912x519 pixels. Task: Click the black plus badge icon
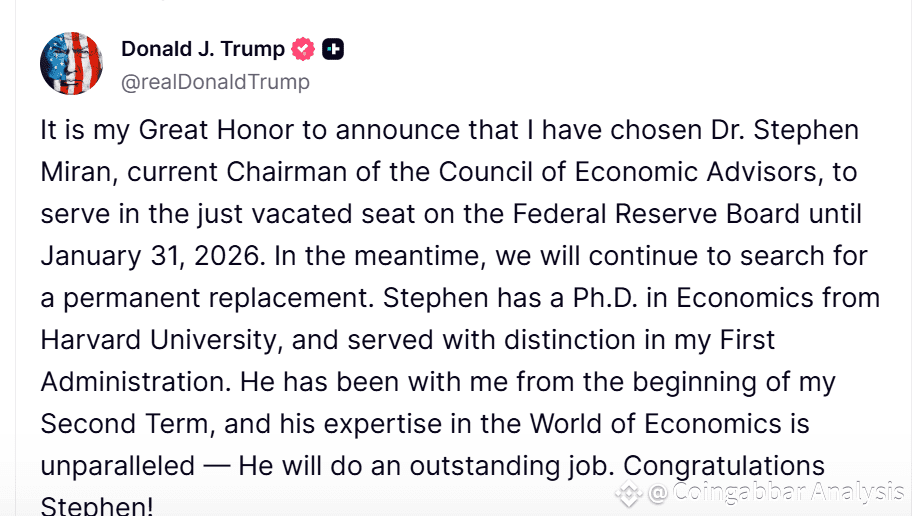pyautogui.click(x=333, y=49)
